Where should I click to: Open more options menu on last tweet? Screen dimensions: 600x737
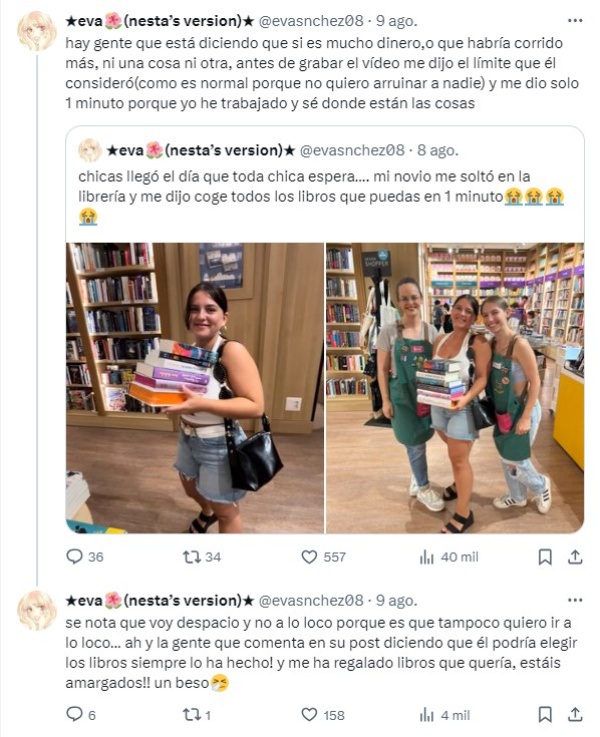pyautogui.click(x=575, y=600)
